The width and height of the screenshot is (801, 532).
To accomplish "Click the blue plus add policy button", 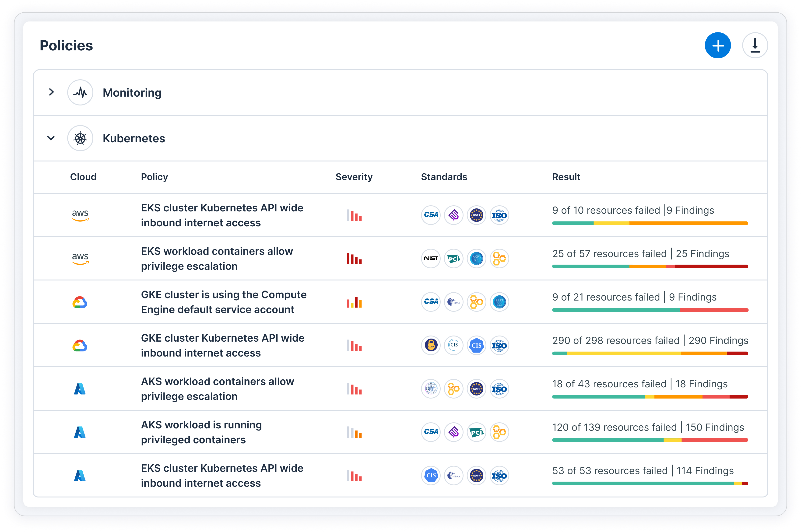I will pyautogui.click(x=717, y=45).
